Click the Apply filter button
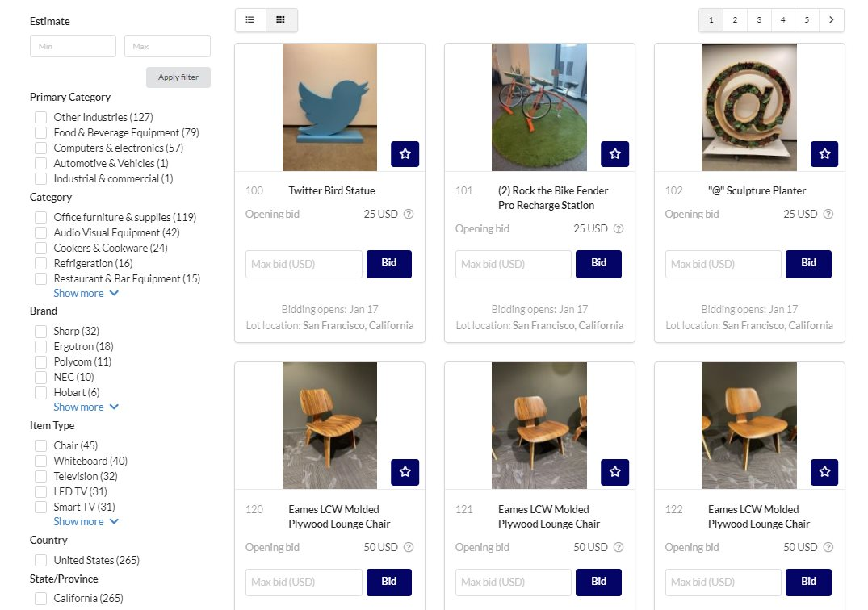 tap(178, 77)
